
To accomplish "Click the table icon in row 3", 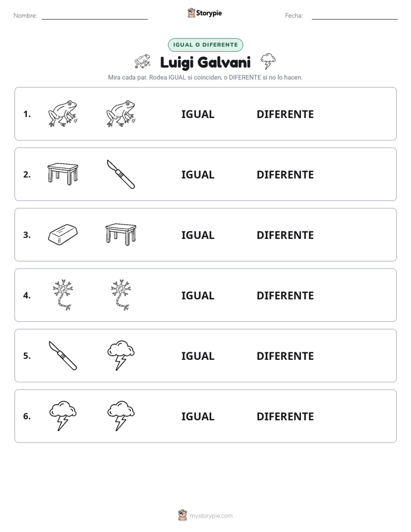I will pyautogui.click(x=121, y=234).
